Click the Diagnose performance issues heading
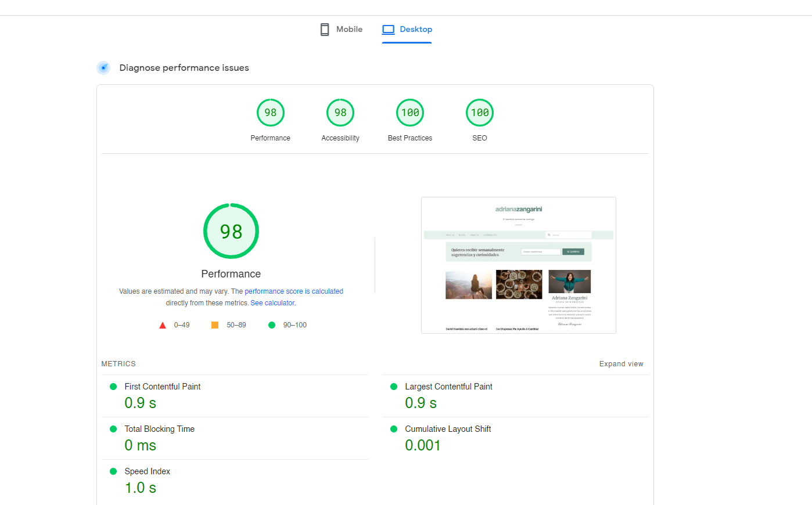The image size is (812, 505). [x=184, y=68]
